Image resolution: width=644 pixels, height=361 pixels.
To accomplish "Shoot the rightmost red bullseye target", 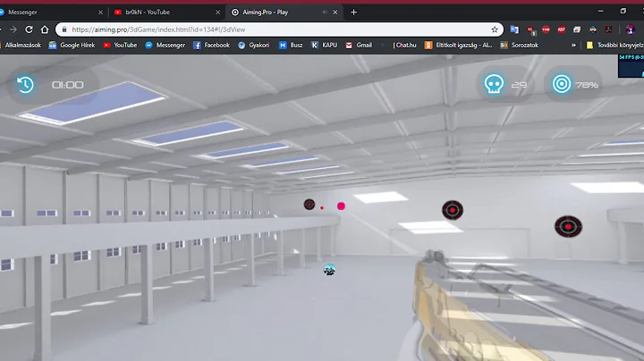I will [x=568, y=226].
